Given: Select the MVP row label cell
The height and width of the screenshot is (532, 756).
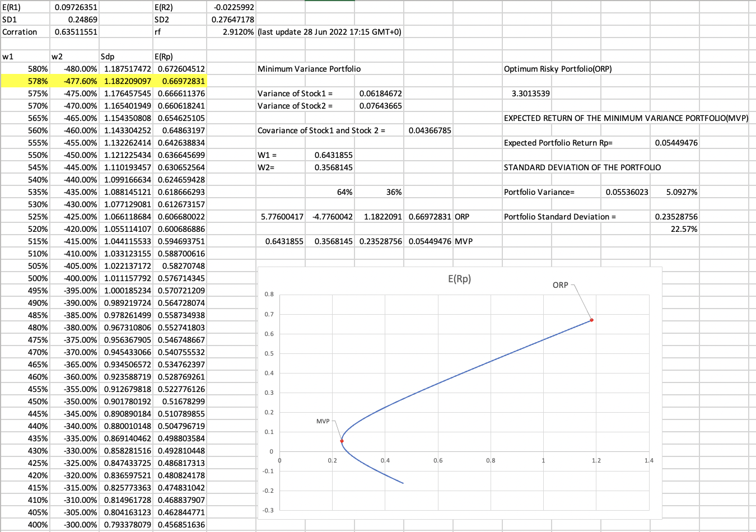Looking at the screenshot, I should click(478, 241).
